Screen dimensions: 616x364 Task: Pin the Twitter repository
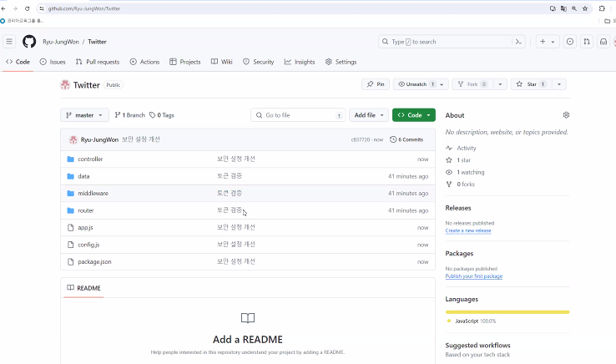[x=376, y=84]
